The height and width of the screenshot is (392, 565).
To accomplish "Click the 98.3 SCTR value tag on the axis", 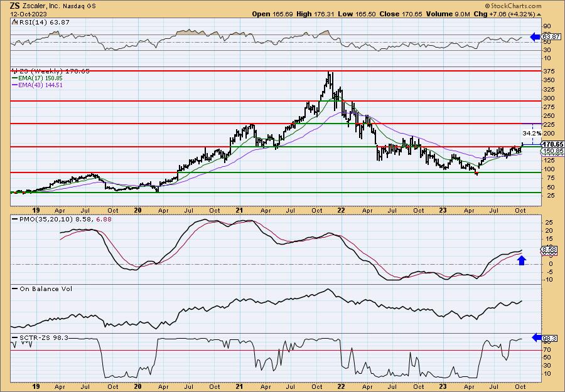I will click(550, 338).
